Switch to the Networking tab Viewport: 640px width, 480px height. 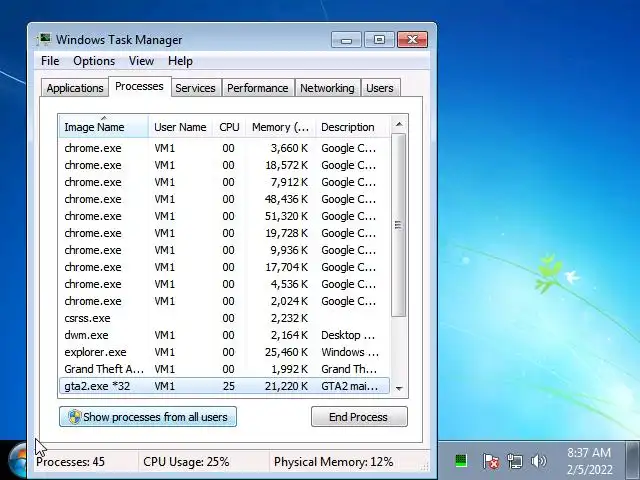pos(327,88)
